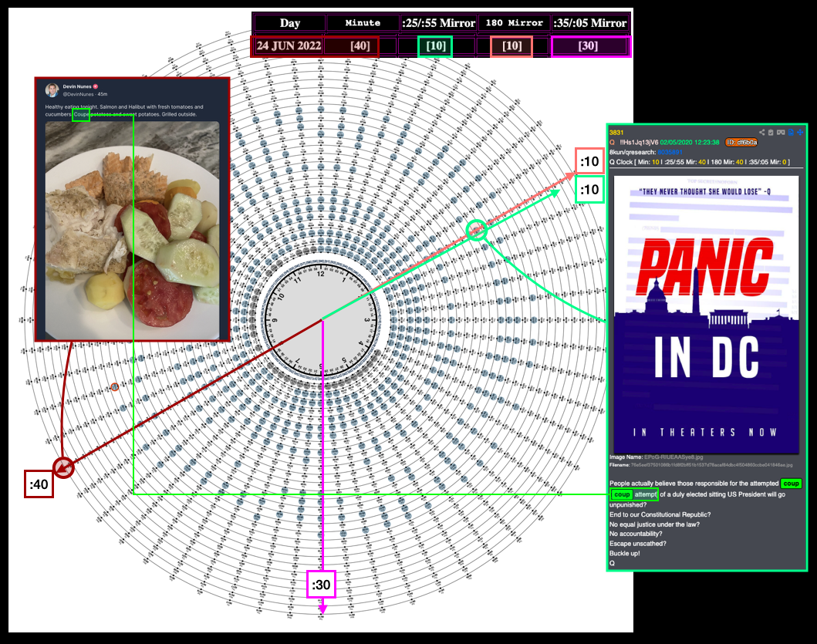Viewport: 817px width, 644px height.
Task: Click the 'No accountability?' line
Action: click(636, 534)
